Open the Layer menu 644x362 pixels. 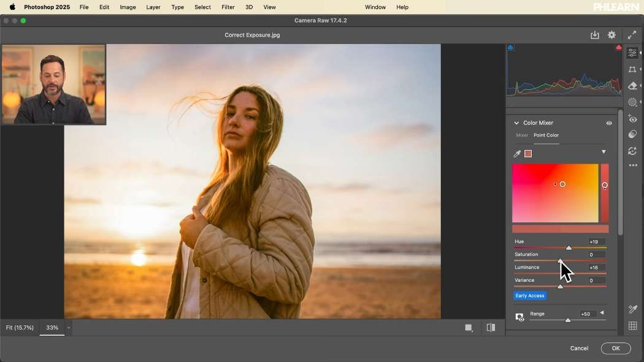pos(153,7)
